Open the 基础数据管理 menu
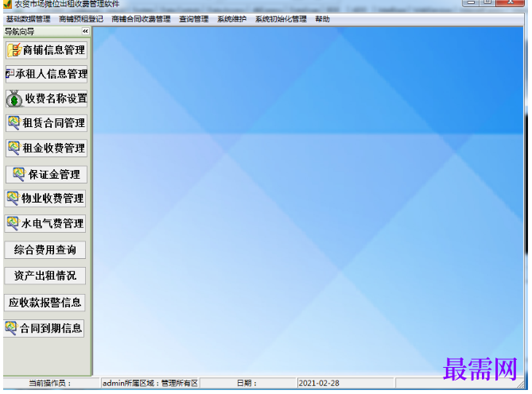Viewport: 532px width, 394px height. 28,19
